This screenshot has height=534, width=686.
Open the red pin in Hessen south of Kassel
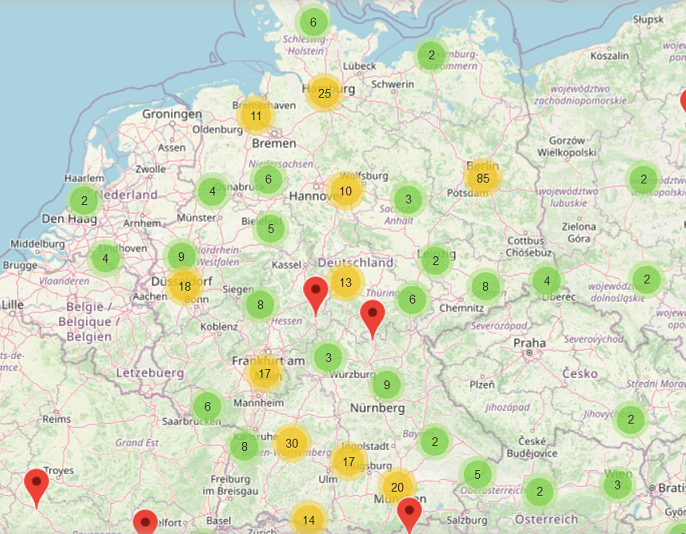tap(317, 295)
